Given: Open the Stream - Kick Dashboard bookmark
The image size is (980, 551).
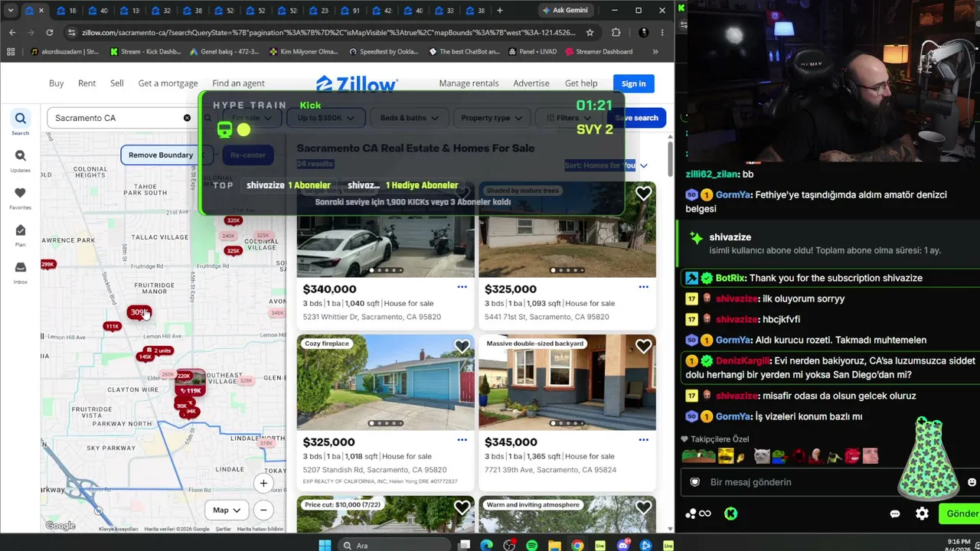Looking at the screenshot, I should tap(145, 52).
